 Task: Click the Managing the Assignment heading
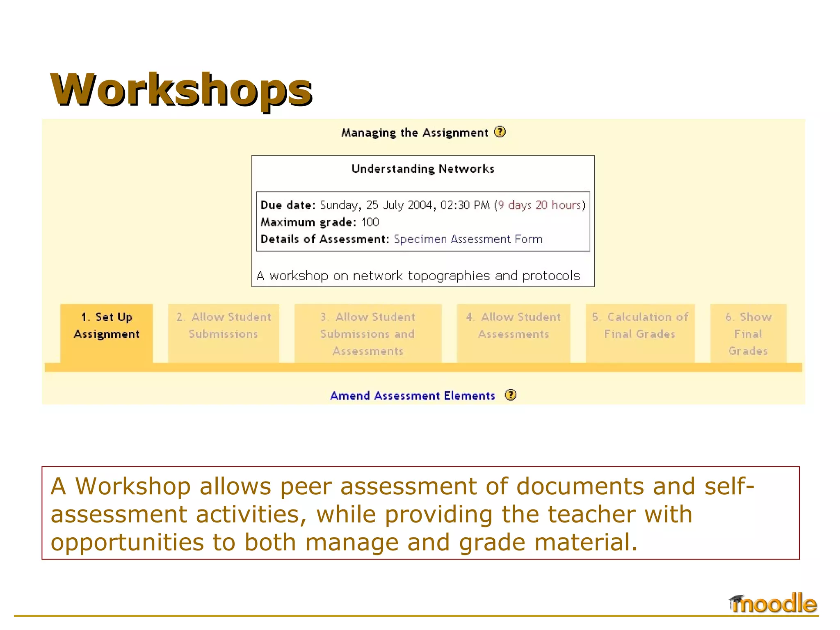click(x=415, y=133)
